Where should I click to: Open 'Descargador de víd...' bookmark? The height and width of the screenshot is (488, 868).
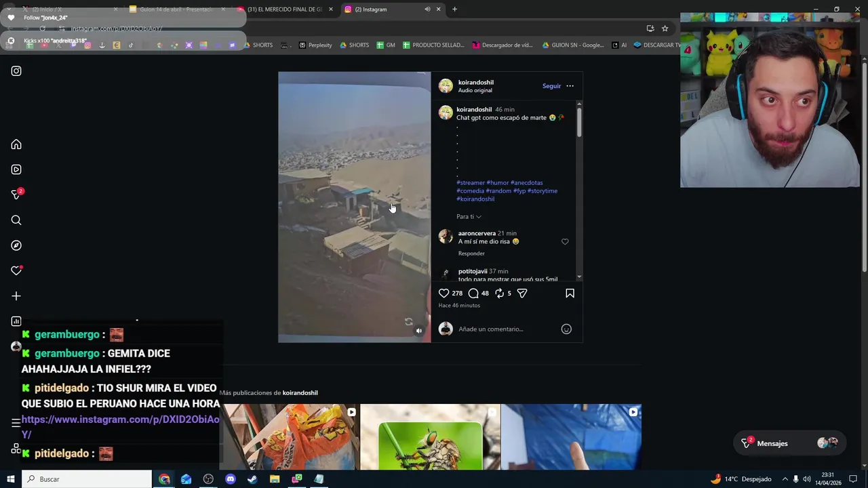[x=502, y=45]
